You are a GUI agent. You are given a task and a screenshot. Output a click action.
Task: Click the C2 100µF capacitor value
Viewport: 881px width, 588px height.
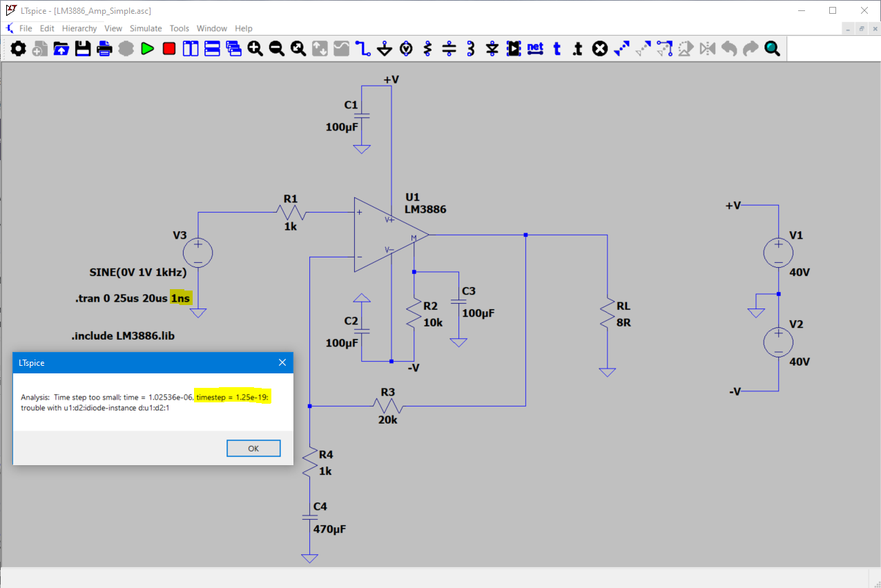[342, 343]
